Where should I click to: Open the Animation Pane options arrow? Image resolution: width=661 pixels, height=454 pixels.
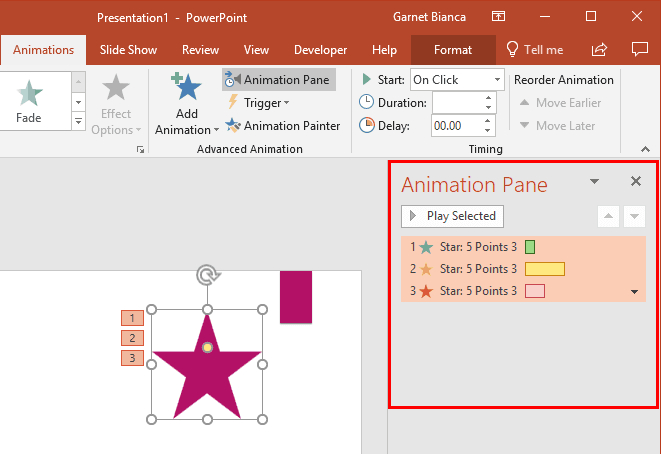(594, 182)
